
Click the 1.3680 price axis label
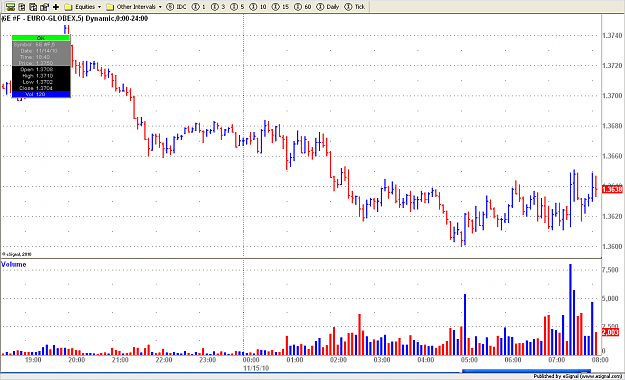point(612,126)
